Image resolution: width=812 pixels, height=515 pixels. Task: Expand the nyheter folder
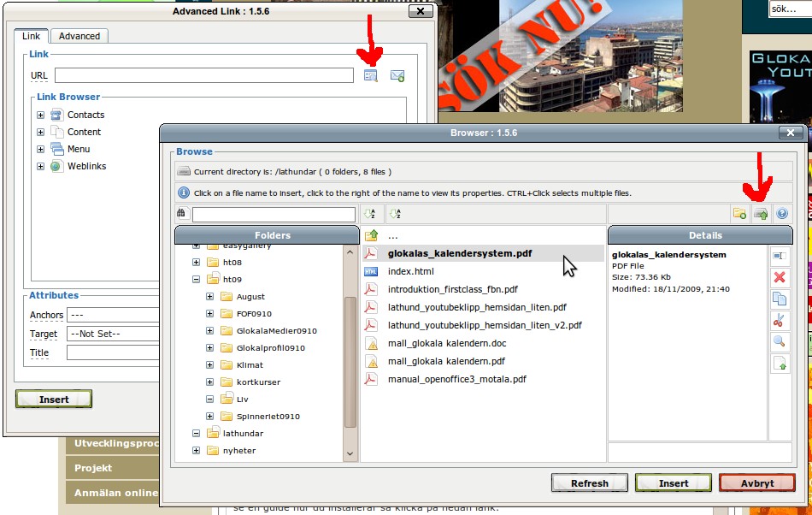197,450
